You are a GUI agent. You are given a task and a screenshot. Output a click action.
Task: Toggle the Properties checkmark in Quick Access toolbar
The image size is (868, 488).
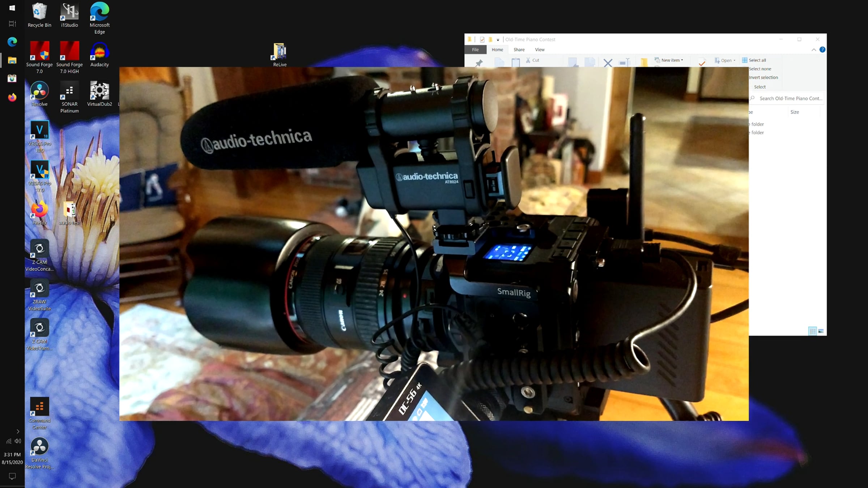(482, 39)
